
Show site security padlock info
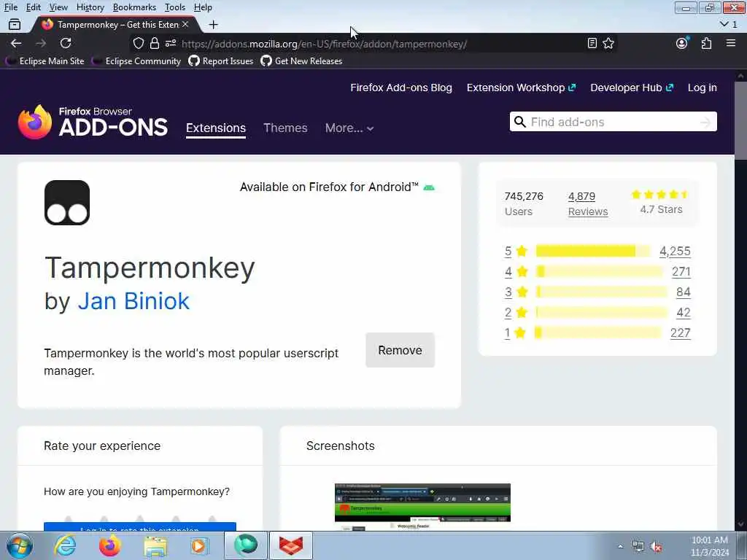(155, 43)
